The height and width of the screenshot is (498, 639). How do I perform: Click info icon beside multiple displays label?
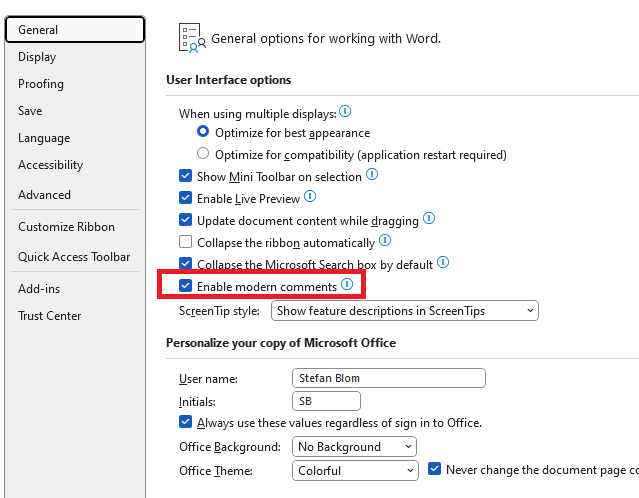tap(345, 112)
